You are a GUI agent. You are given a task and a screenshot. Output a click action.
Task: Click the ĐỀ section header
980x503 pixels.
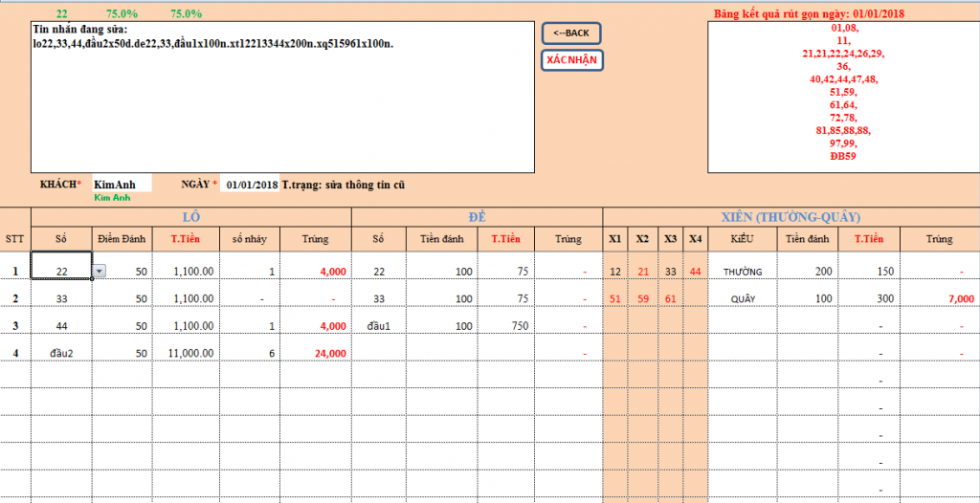click(477, 216)
